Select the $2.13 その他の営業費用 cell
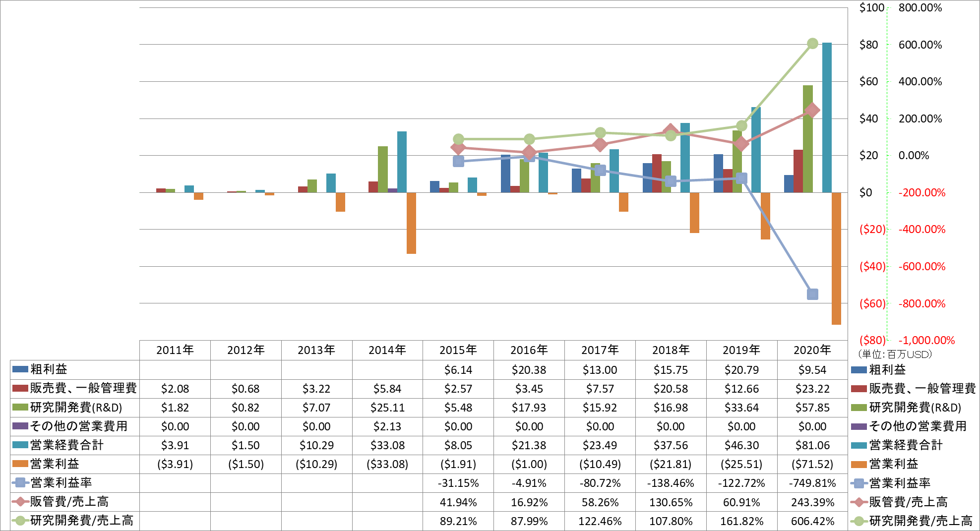This screenshot has width=980, height=531. pos(387,426)
